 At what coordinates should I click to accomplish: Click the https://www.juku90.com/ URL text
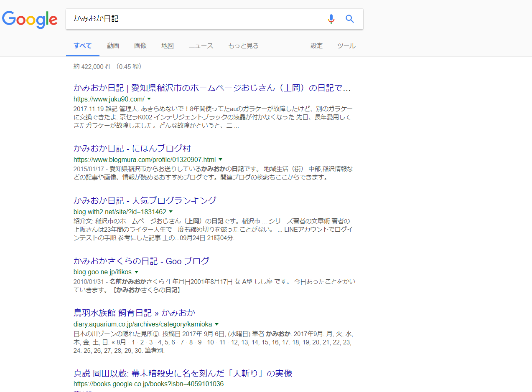click(109, 99)
